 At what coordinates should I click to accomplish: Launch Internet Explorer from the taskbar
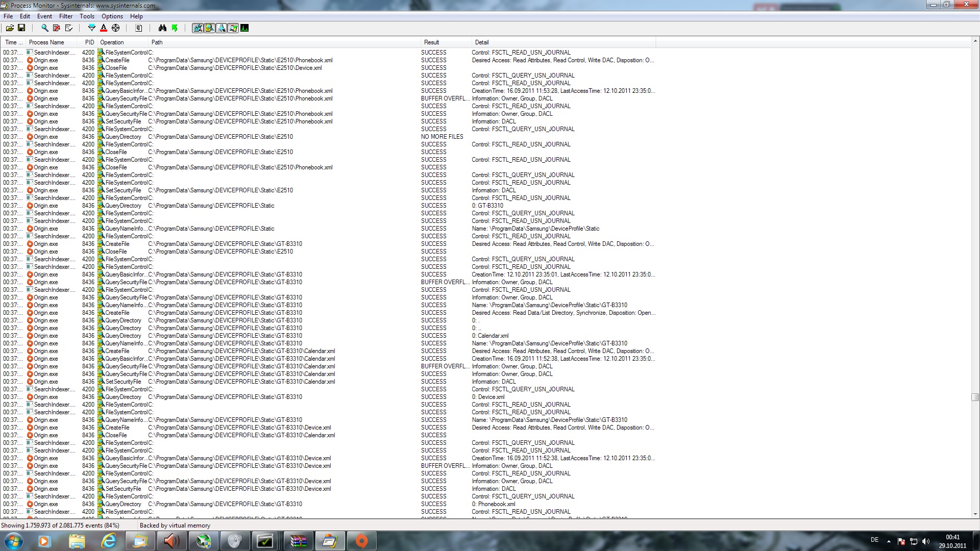(x=109, y=541)
